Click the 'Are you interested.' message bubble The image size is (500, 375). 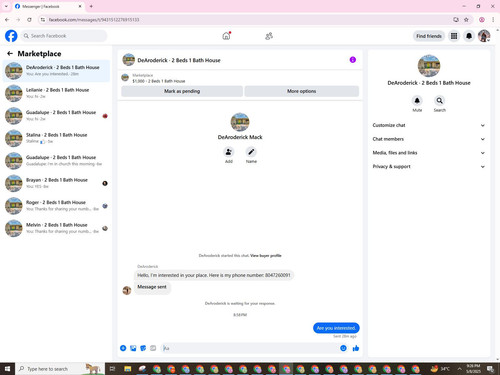(x=336, y=328)
